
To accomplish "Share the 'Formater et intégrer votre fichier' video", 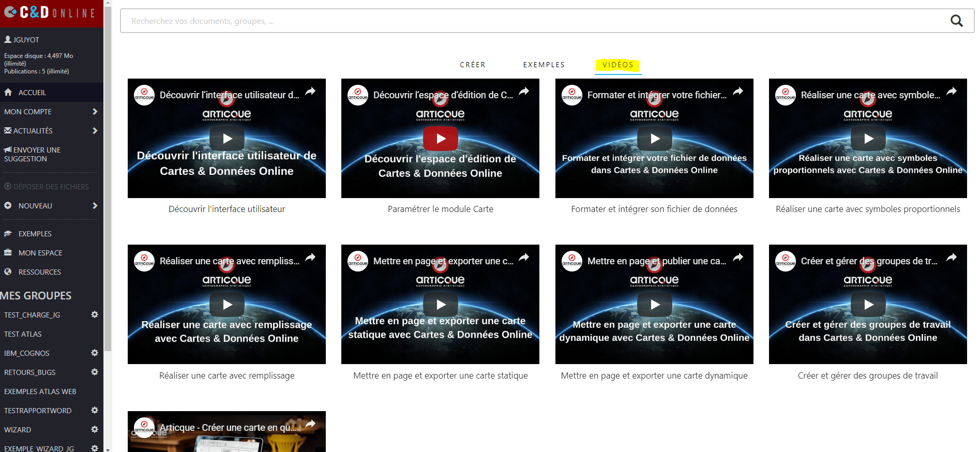I will [738, 92].
